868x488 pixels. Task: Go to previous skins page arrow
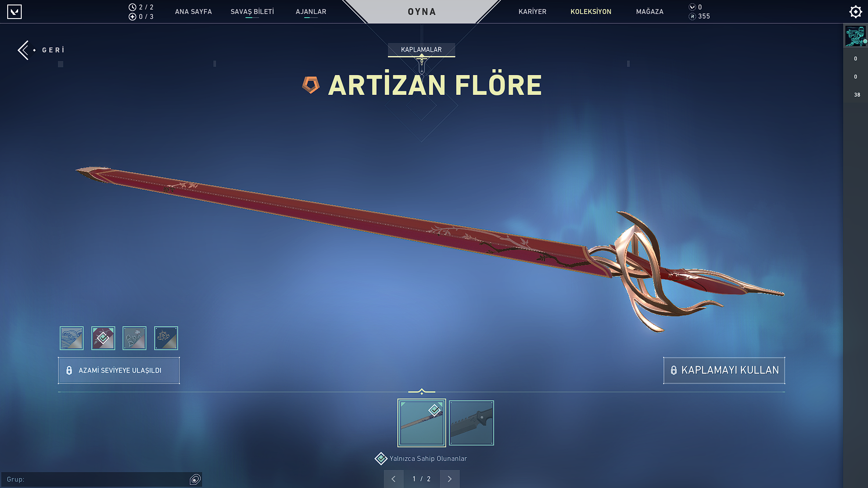coord(394,479)
